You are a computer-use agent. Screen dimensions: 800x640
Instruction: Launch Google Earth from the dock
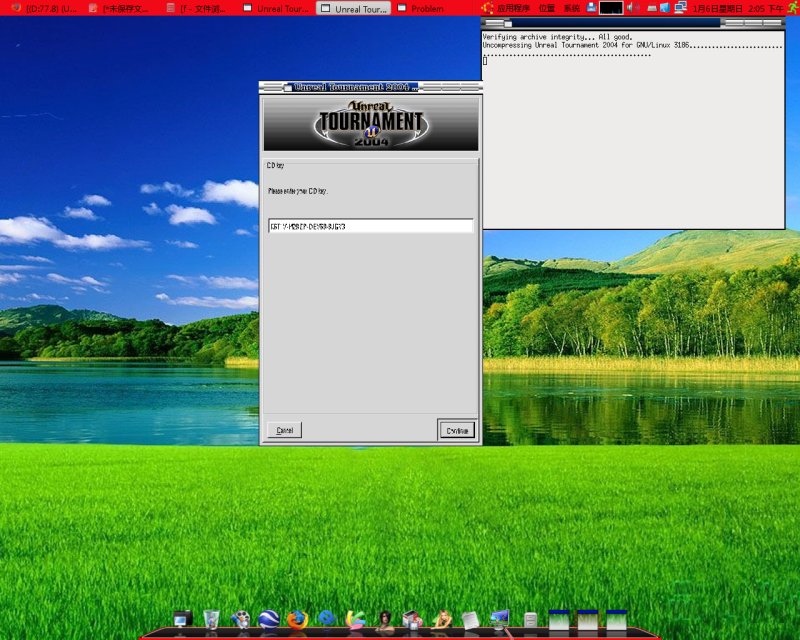coord(269,620)
